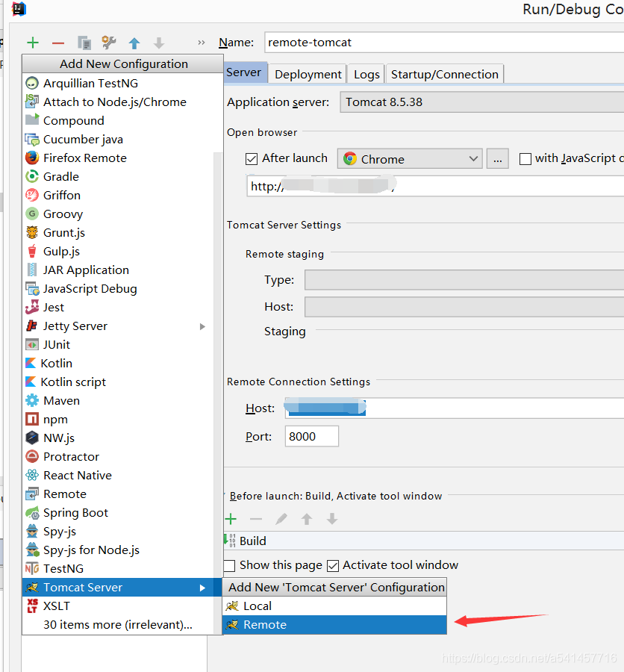This screenshot has width=624, height=672.
Task: Open the Remote staging Host dropdown
Action: (x=464, y=307)
